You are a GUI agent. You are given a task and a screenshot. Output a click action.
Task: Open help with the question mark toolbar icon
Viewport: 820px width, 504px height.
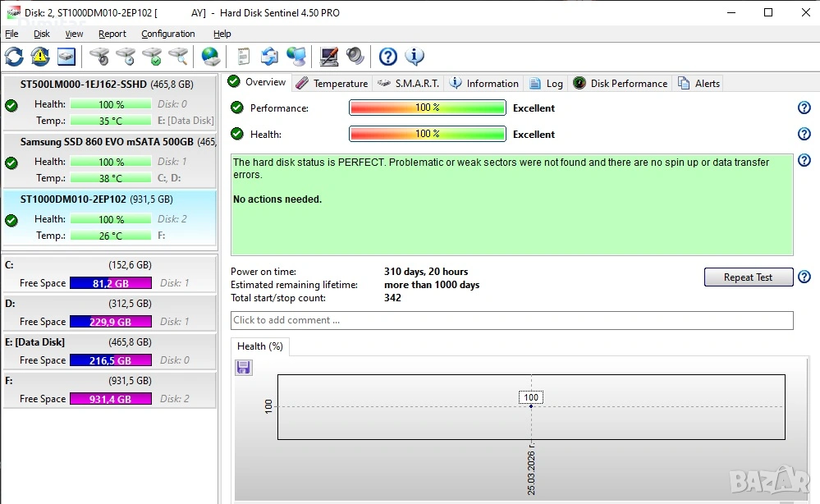[x=388, y=57]
